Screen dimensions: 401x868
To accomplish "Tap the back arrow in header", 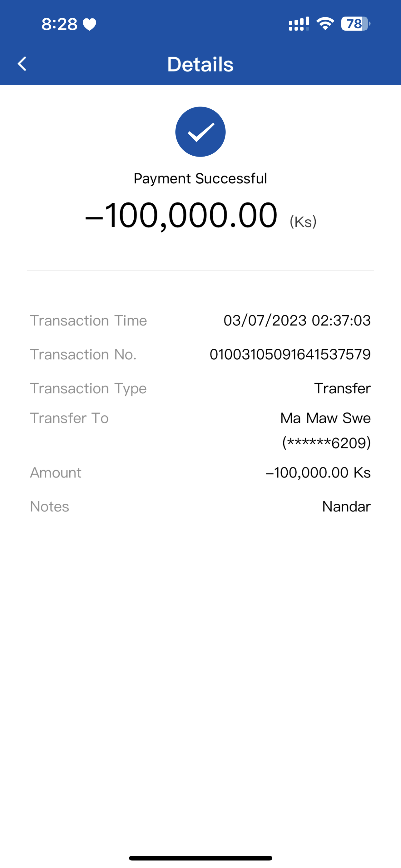I will point(22,64).
